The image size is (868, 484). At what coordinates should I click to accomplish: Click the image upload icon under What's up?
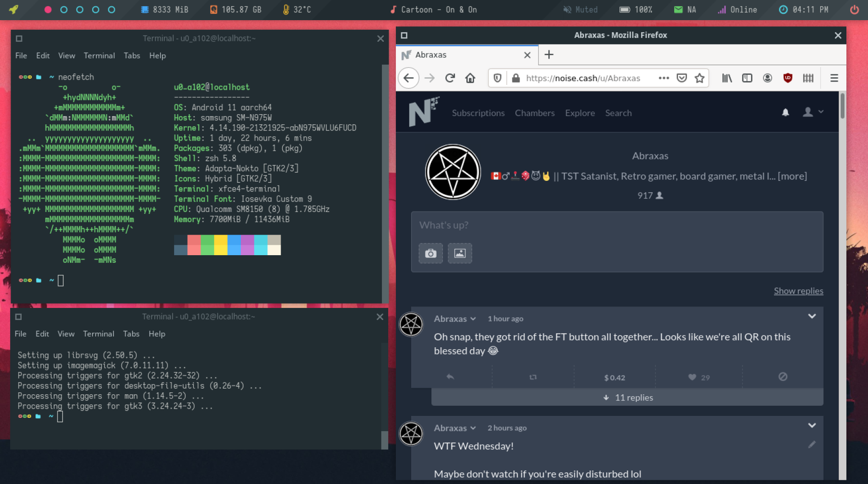460,253
